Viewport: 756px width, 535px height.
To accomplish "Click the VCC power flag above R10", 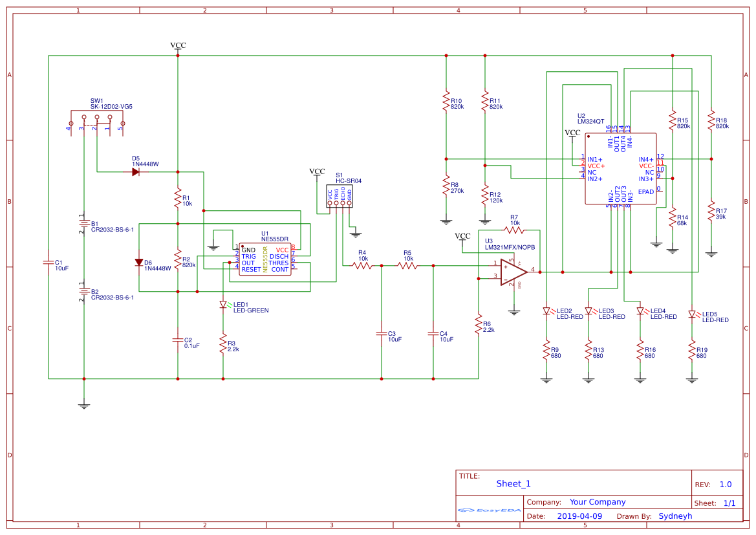I will 177,45.
